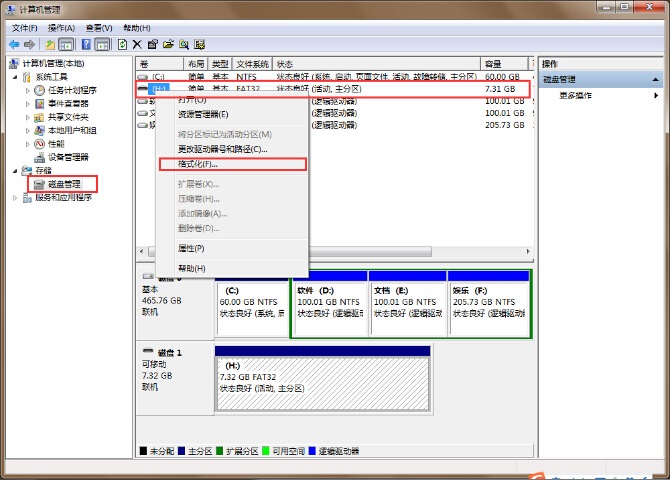Viewport: 670px width, 480px height.
Task: Click the black X delete toolbar icon
Action: (137, 45)
